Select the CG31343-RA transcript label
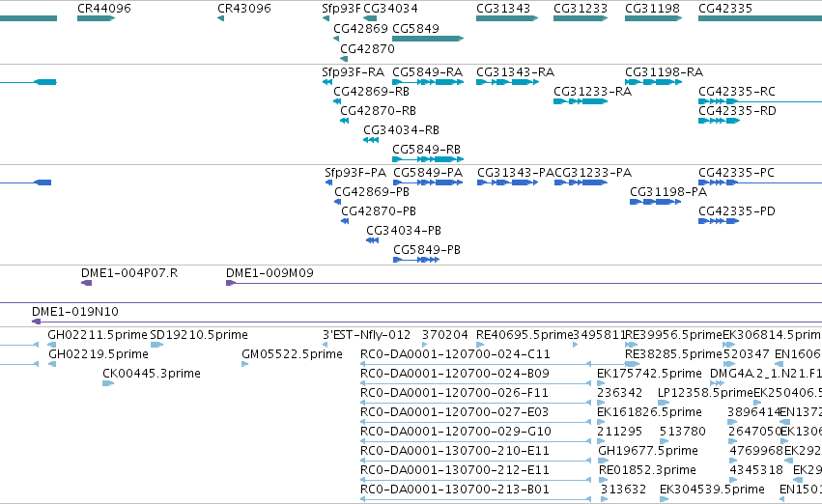This screenshot has height=504, width=822. [x=515, y=71]
